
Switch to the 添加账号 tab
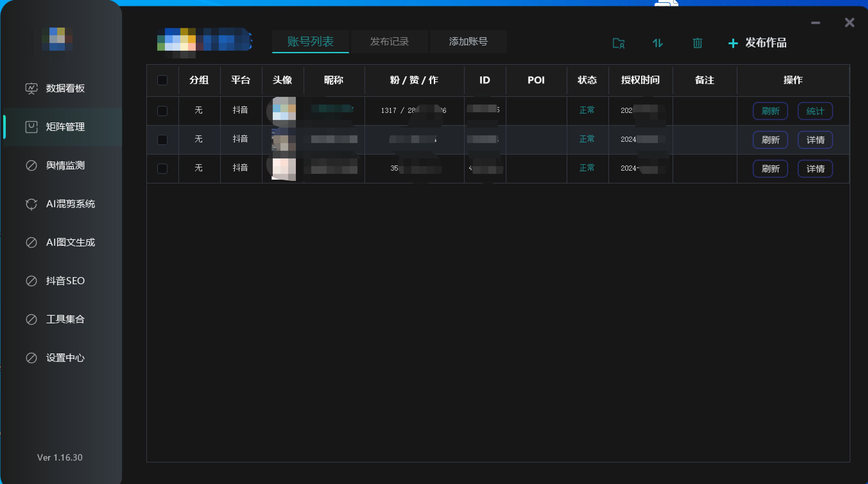[x=468, y=42]
